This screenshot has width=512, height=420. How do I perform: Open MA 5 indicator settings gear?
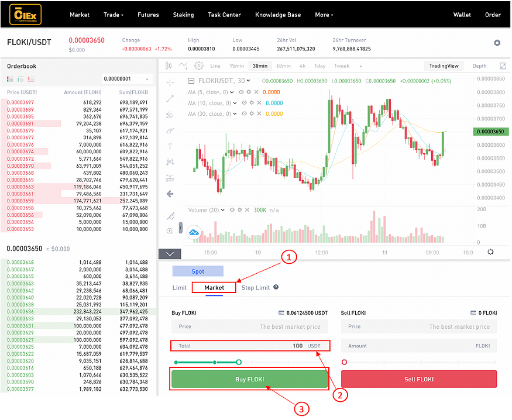point(249,92)
